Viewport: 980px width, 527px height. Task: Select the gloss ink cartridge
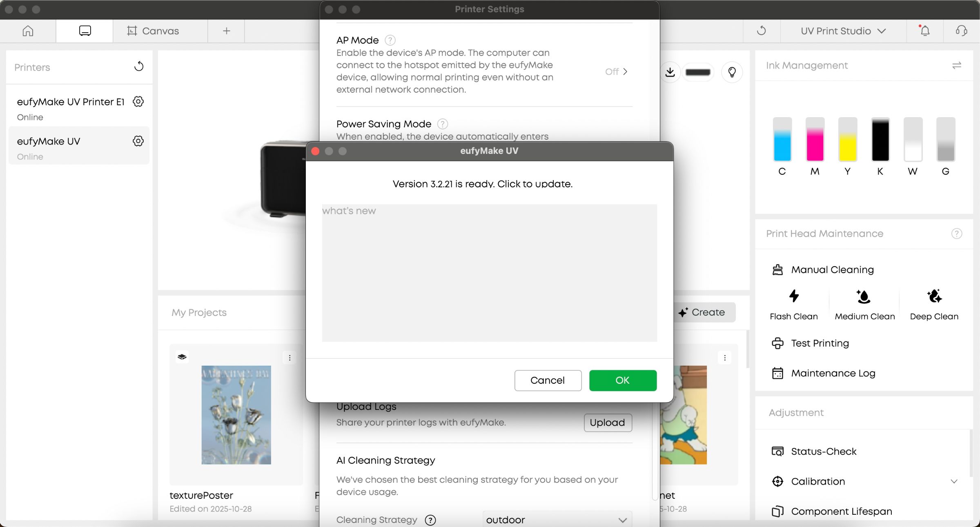[x=945, y=139]
